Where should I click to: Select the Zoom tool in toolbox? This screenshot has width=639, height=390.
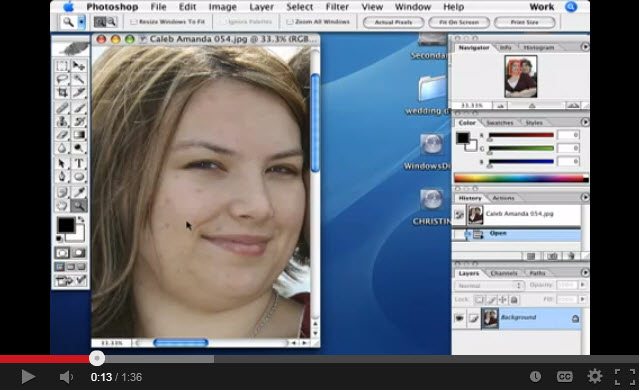tap(79, 206)
